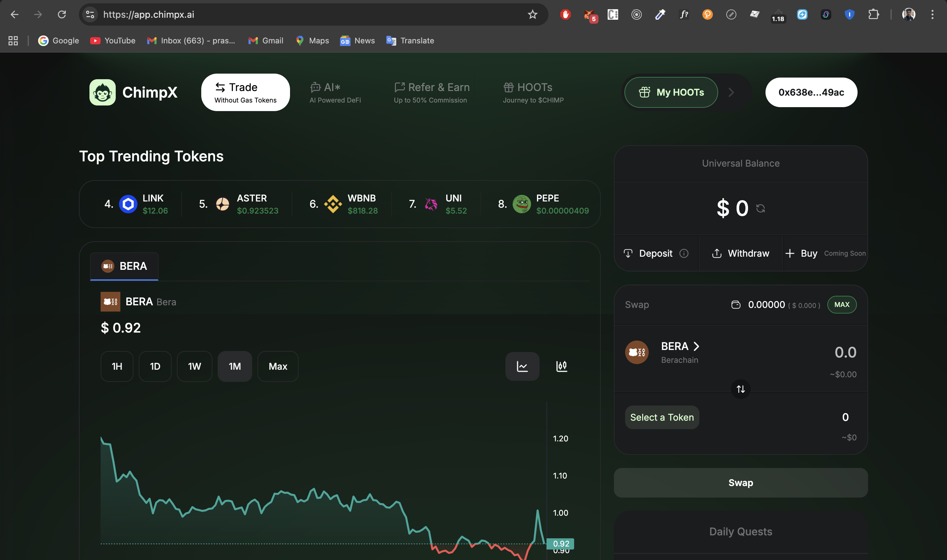The width and height of the screenshot is (947, 560).
Task: Click the wallet address 0x638e...49ac
Action: click(x=811, y=92)
